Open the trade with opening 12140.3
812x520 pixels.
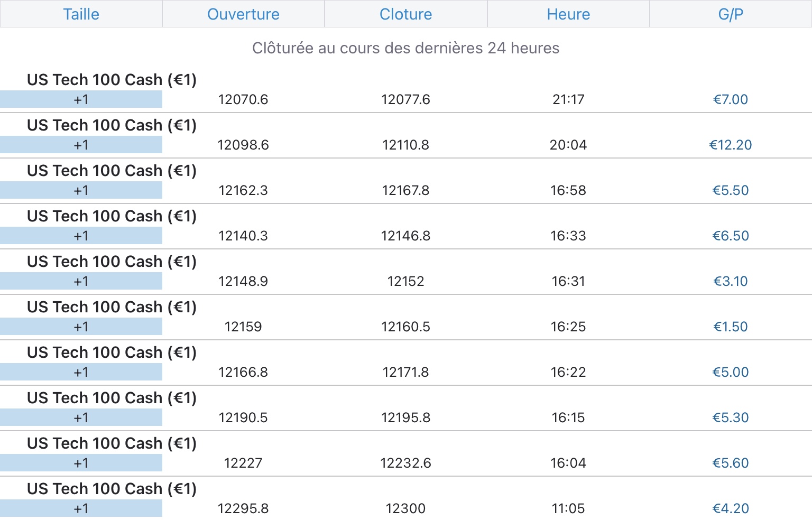pos(243,236)
